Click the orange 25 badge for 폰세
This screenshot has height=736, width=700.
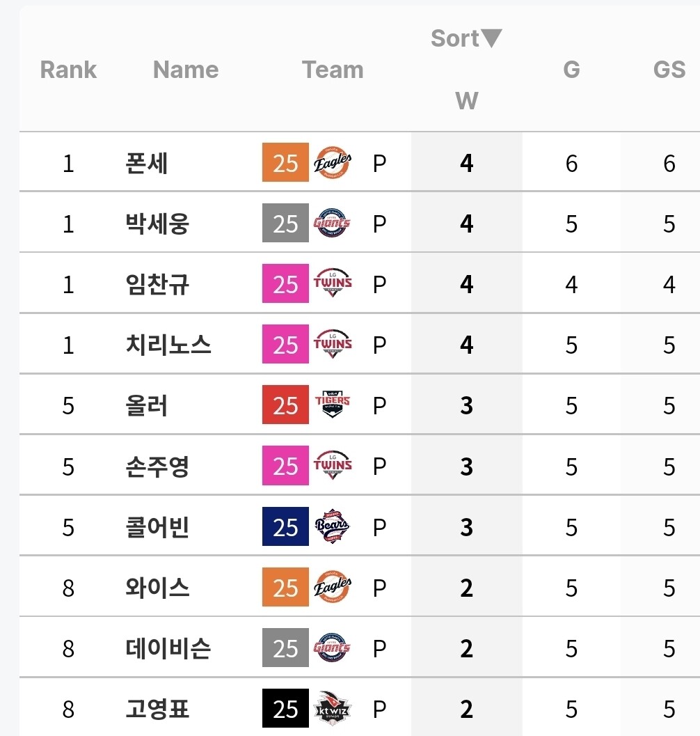285,163
